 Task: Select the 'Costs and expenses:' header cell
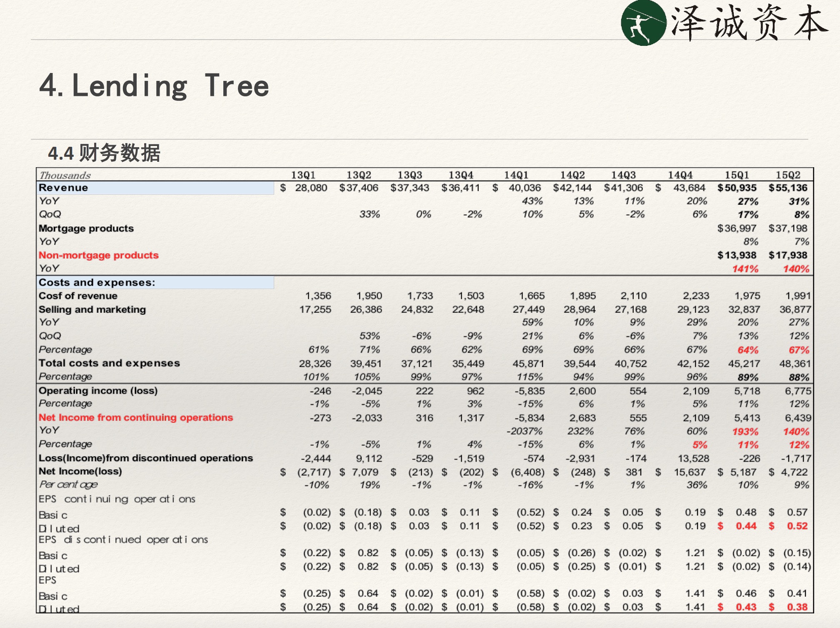[156, 282]
